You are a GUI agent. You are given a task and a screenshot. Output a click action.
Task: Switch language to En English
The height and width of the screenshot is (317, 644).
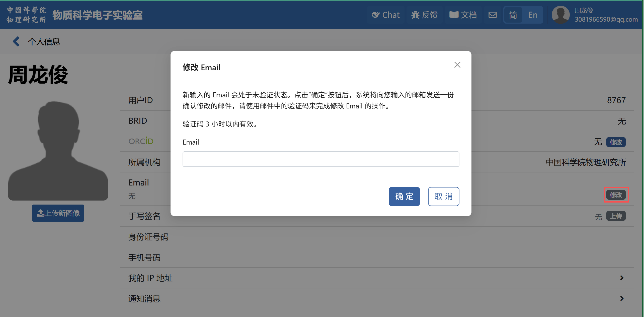pyautogui.click(x=533, y=15)
